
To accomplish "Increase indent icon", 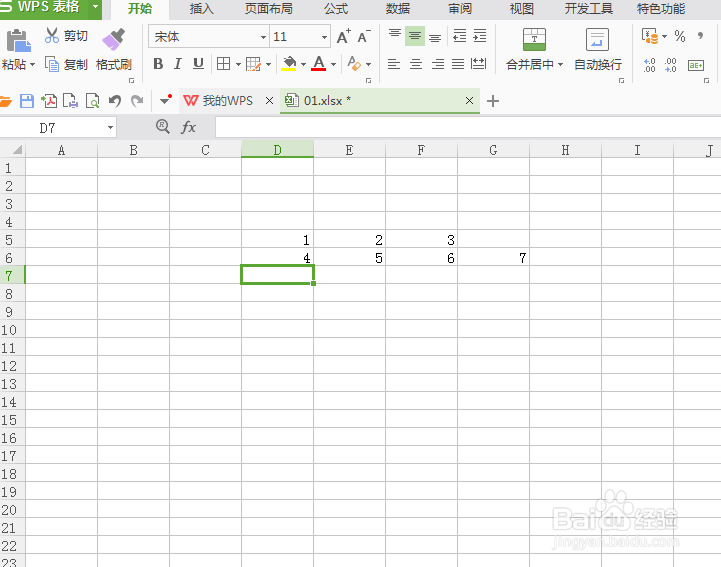I will pos(480,36).
